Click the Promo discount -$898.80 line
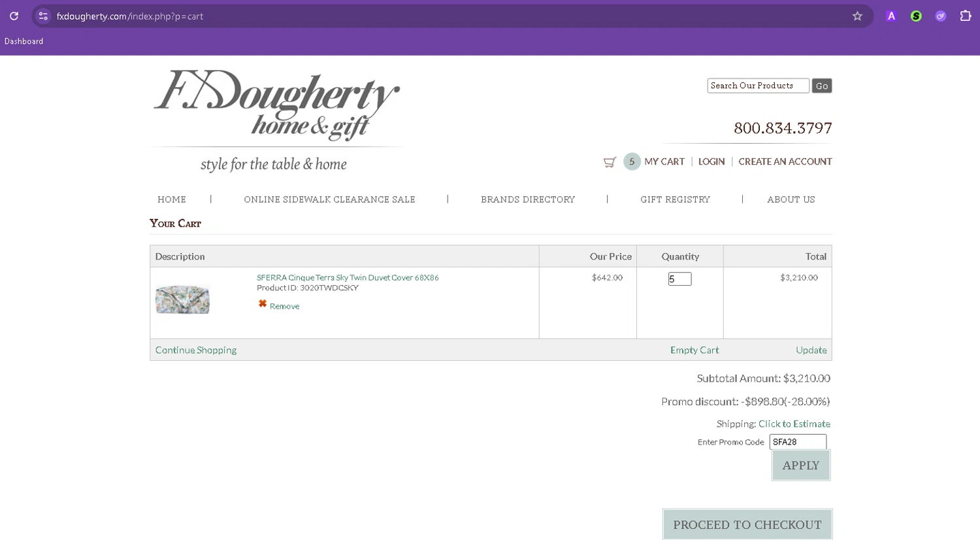Image resolution: width=980 pixels, height=540 pixels. [745, 401]
